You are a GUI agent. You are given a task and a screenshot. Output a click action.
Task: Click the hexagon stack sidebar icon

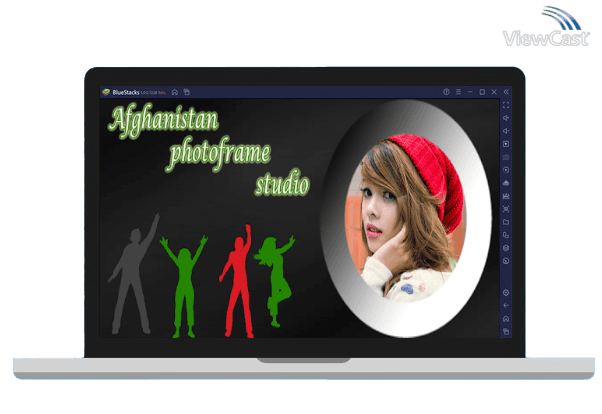(506, 248)
